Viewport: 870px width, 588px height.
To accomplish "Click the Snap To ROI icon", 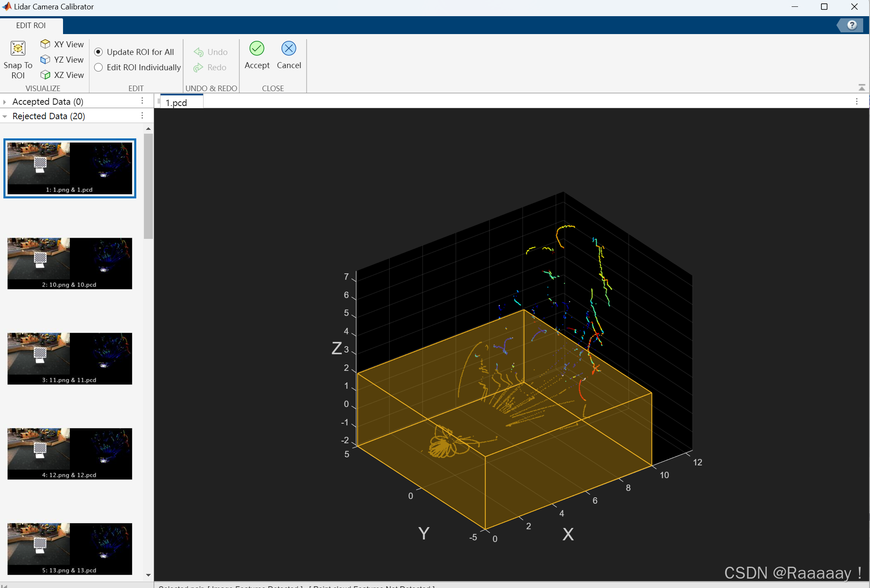I will (x=18, y=49).
